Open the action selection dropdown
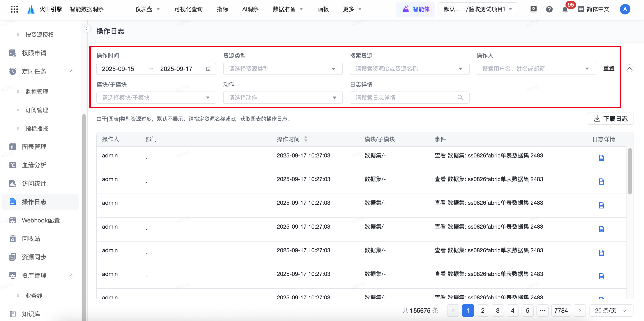 [283, 98]
